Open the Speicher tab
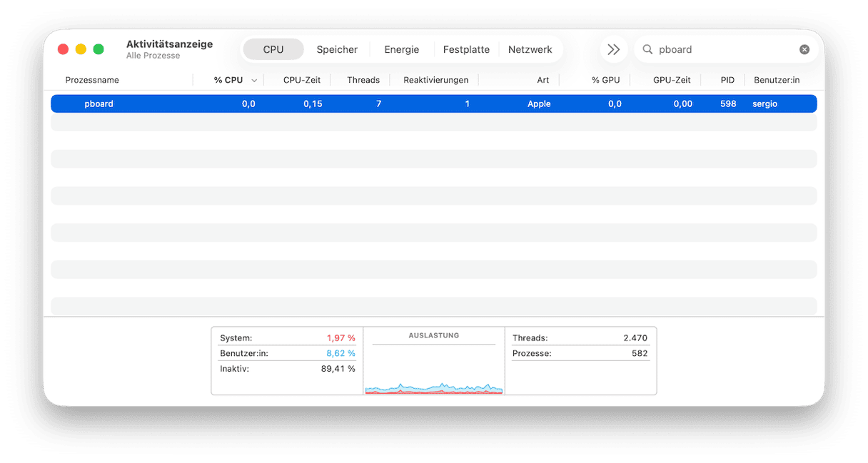The height and width of the screenshot is (463, 868). click(x=337, y=50)
